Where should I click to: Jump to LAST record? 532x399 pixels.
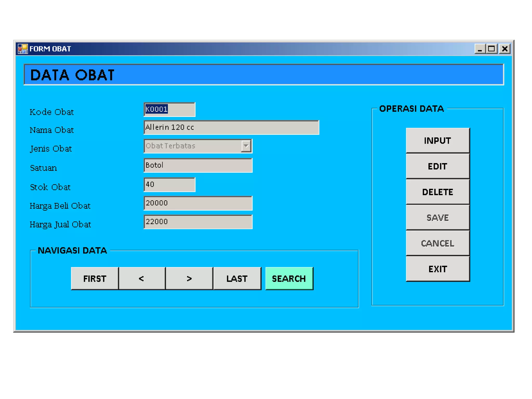[237, 278]
